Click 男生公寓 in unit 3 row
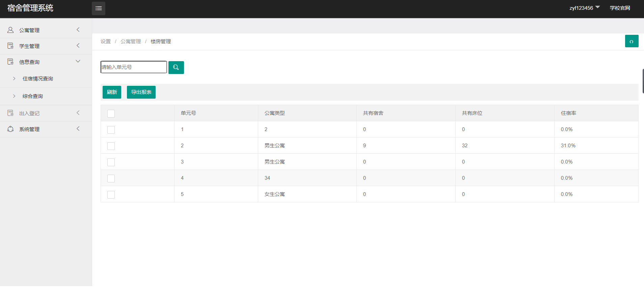Screen dimensions: 644x301 click(x=275, y=162)
